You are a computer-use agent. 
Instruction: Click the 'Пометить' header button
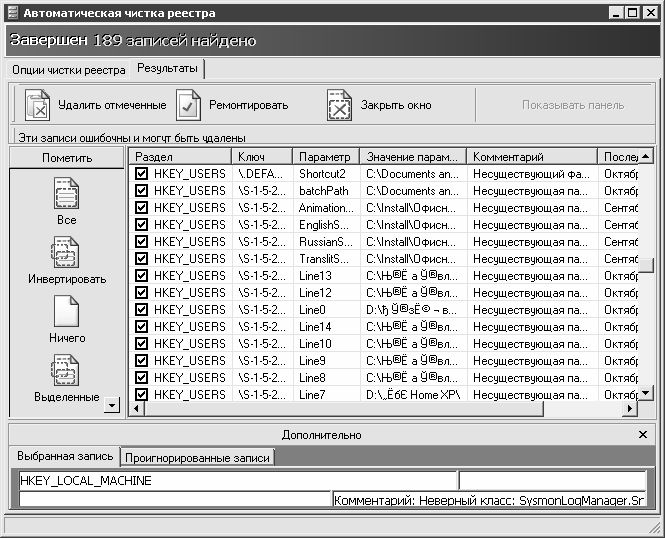[x=66, y=157]
